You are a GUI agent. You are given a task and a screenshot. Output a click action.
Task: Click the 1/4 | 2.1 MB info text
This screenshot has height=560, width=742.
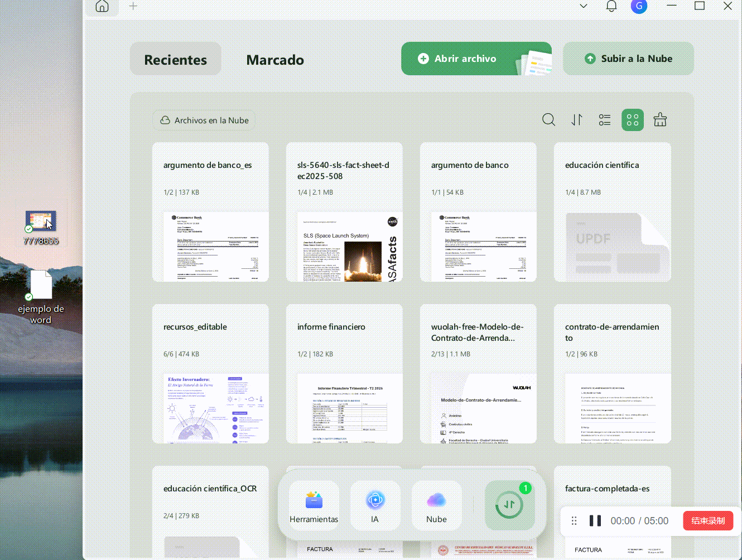[x=315, y=192]
